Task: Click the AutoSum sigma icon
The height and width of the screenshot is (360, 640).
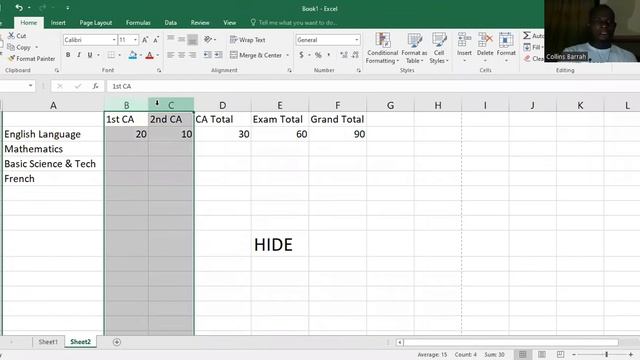Action: pos(527,36)
